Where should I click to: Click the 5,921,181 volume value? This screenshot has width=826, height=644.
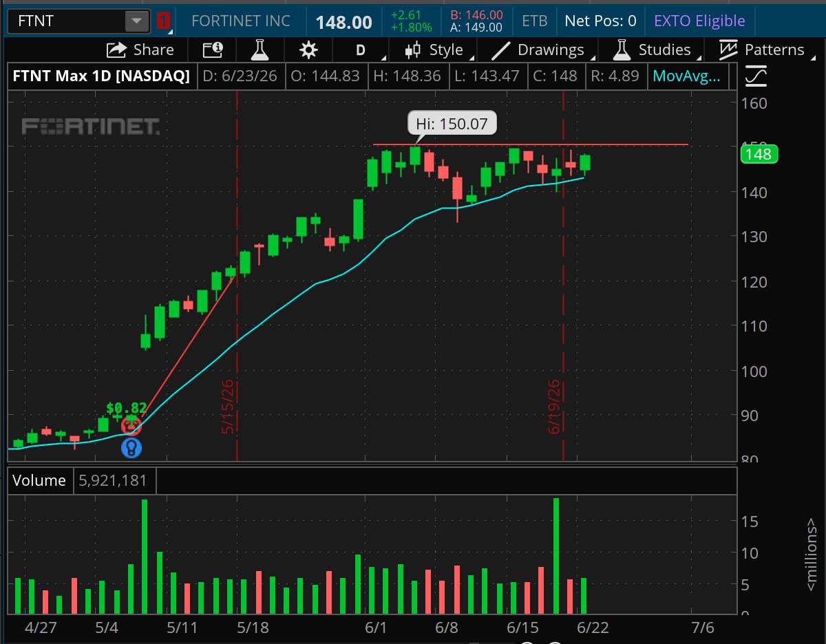(115, 480)
